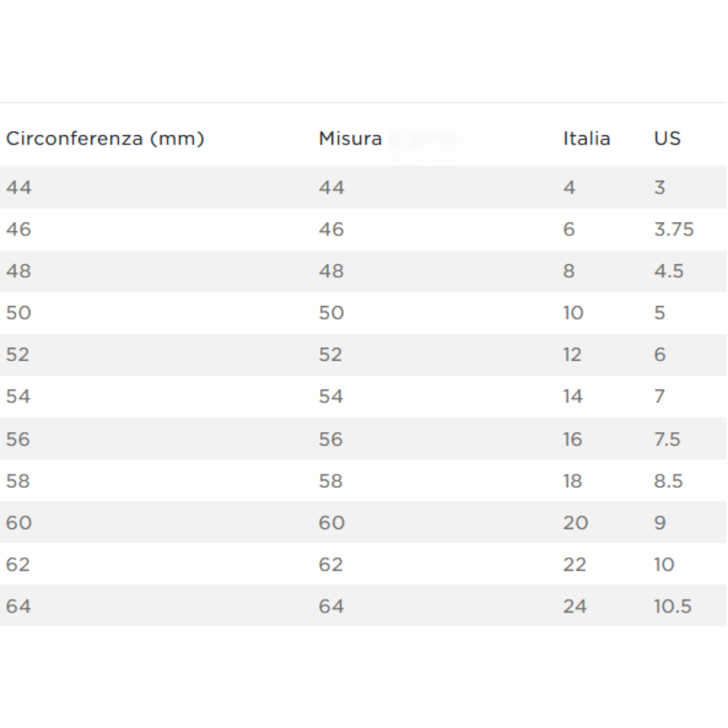The width and height of the screenshot is (728, 728).
Task: Click the Italia column header
Action: pos(586,139)
